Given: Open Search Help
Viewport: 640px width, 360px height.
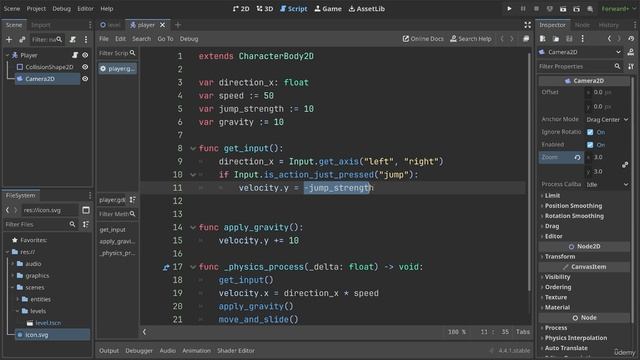Looking at the screenshot, I should (x=471, y=39).
